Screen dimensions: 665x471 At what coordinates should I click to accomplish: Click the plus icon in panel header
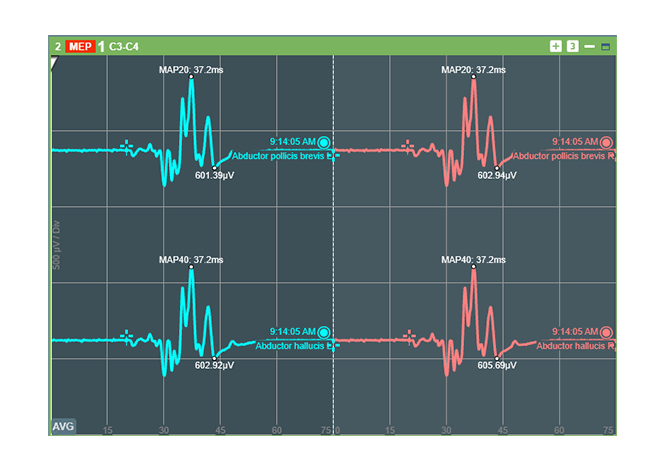(x=556, y=46)
